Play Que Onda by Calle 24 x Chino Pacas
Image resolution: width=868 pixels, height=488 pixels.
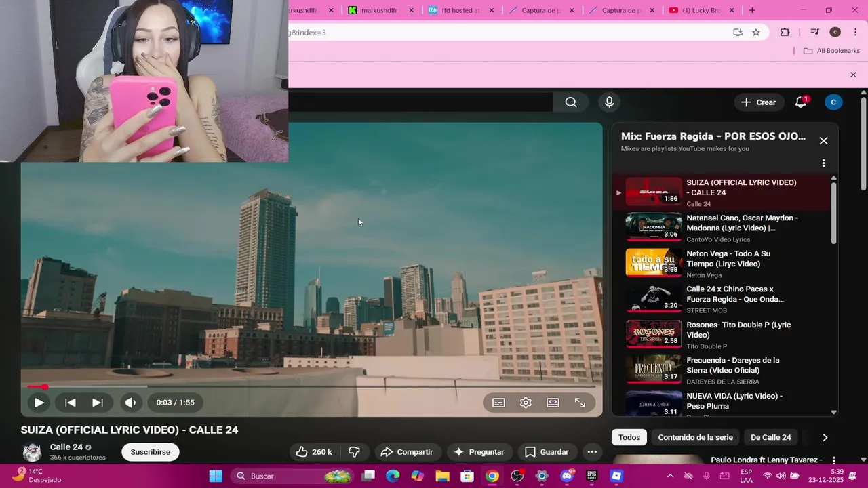pyautogui.click(x=722, y=300)
